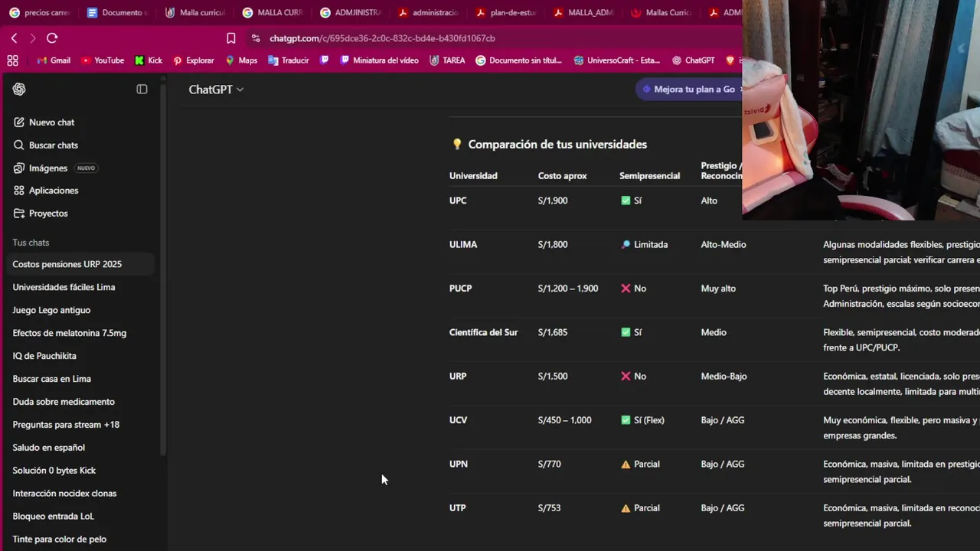This screenshot has height=551, width=980.
Task: Open the Kick bookmark
Action: [x=149, y=60]
